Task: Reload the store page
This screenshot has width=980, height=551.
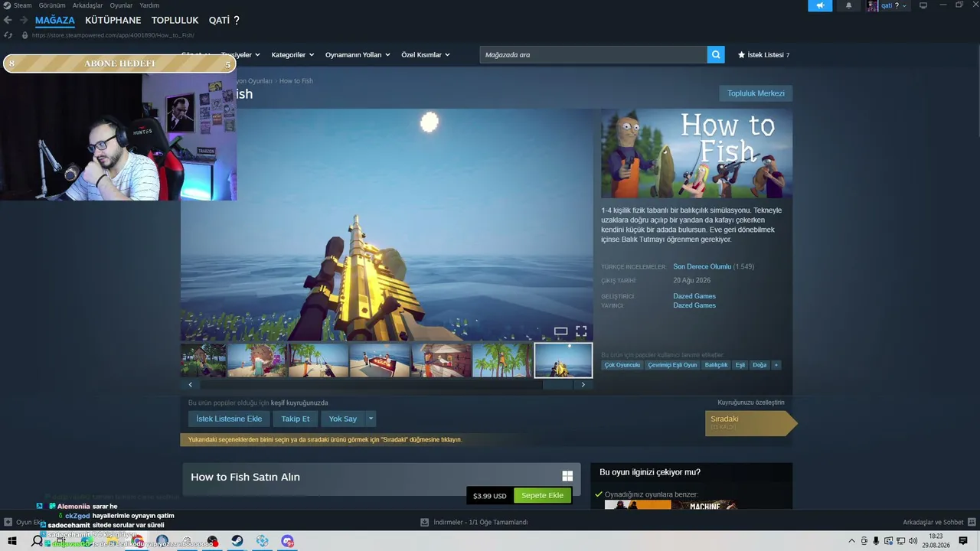Action: (8, 35)
